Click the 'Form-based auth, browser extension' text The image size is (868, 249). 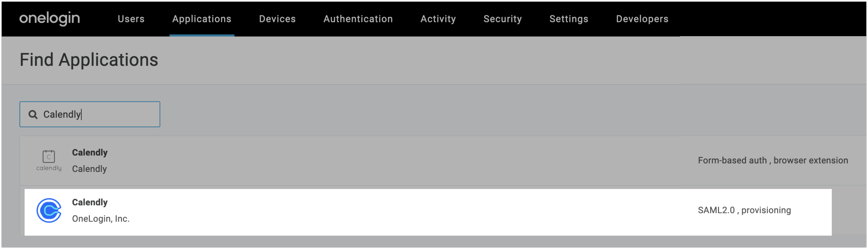[x=773, y=160]
